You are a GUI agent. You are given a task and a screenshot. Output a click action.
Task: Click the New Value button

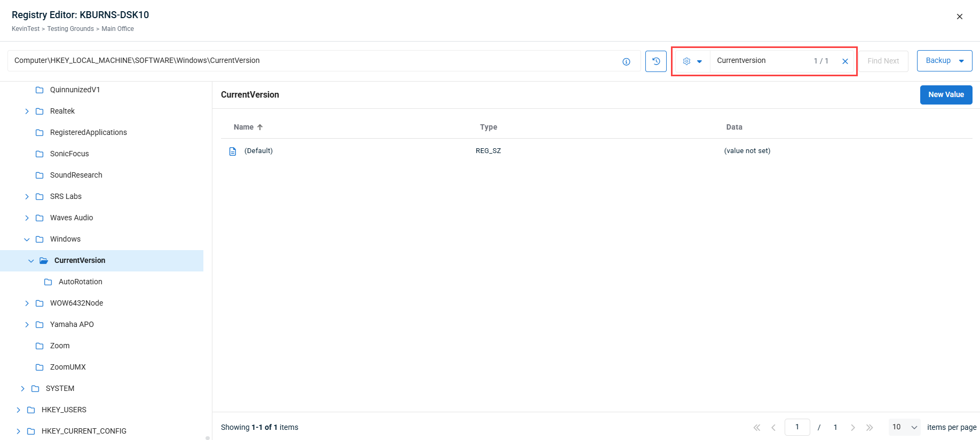point(946,95)
